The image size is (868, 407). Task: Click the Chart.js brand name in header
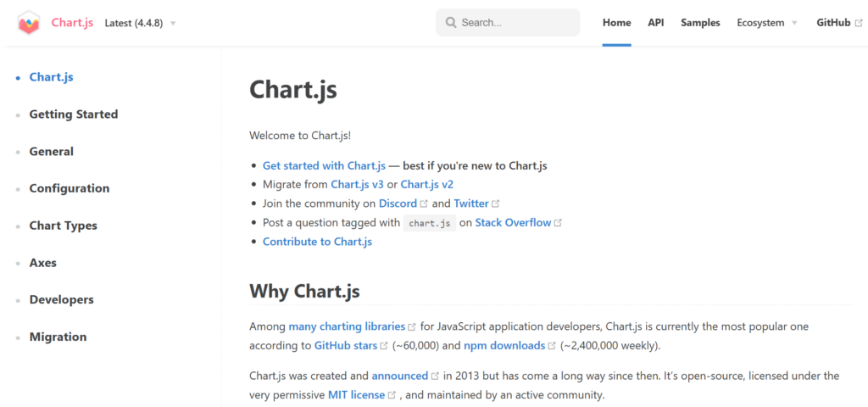[x=73, y=23]
